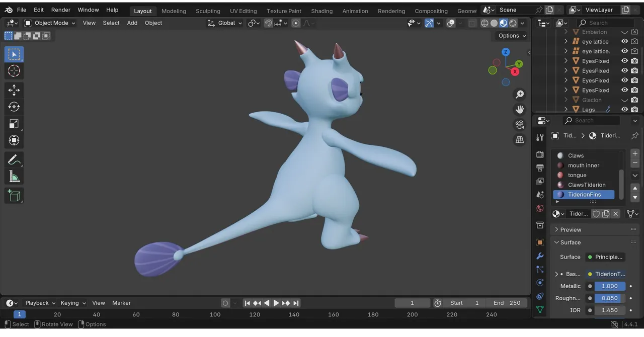The width and height of the screenshot is (644, 337).
Task: Open the Modifiers wrench tab
Action: 540,256
